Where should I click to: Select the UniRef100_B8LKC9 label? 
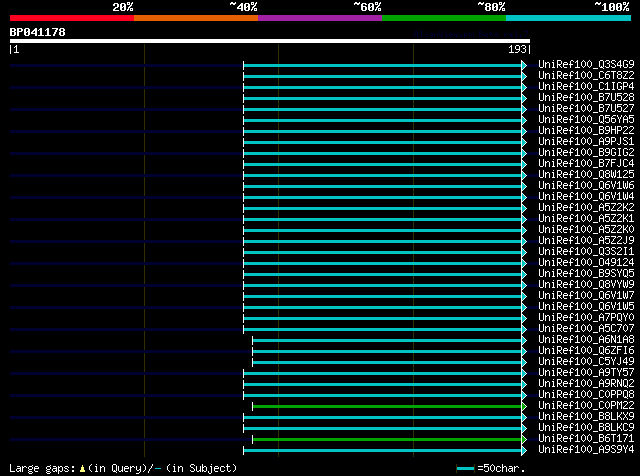586,428
